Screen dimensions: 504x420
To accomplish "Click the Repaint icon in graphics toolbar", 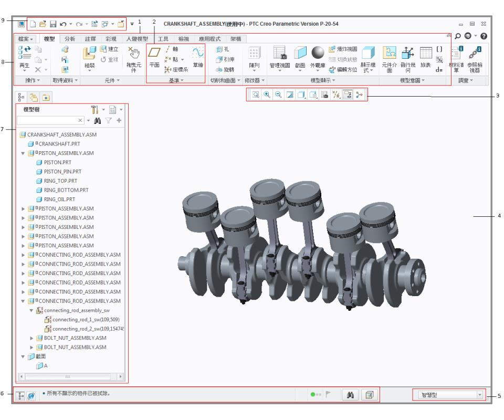I will pos(290,94).
